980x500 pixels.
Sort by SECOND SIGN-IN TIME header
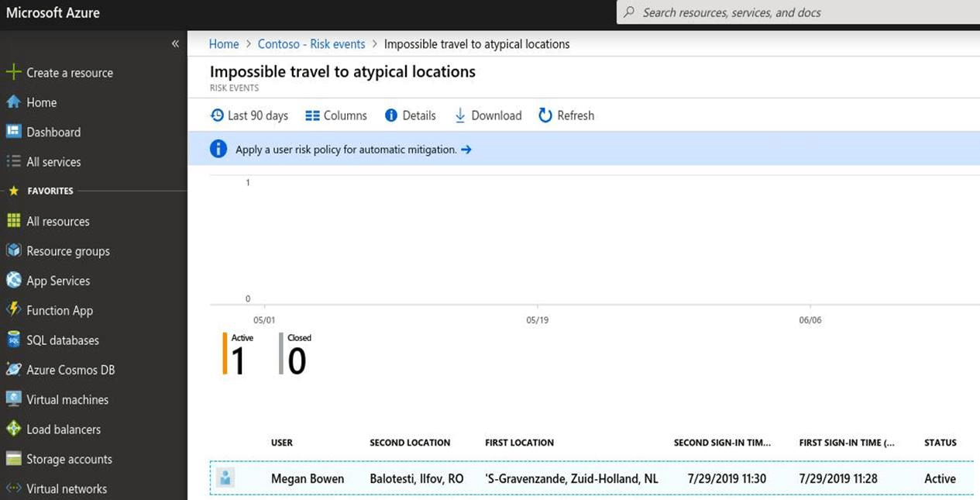tap(722, 443)
